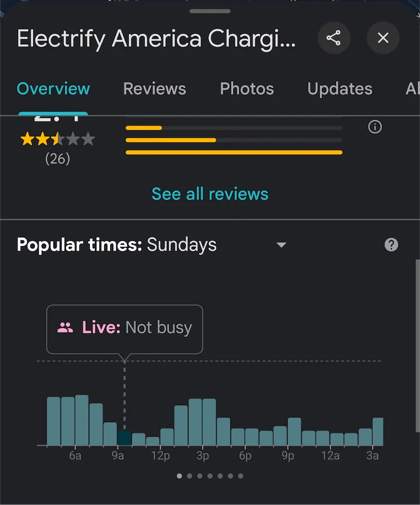Select the second day pagination dot
The width and height of the screenshot is (420, 505).
coord(190,476)
